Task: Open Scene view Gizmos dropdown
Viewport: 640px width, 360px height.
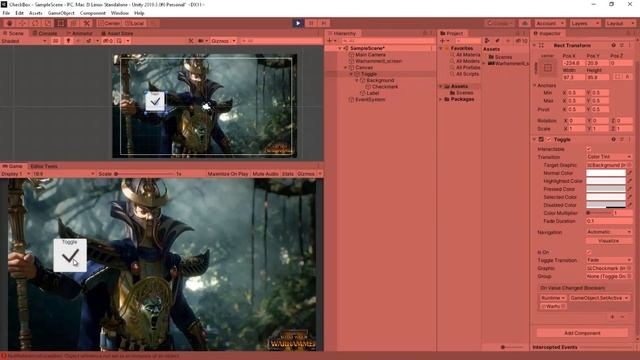Action: point(224,41)
